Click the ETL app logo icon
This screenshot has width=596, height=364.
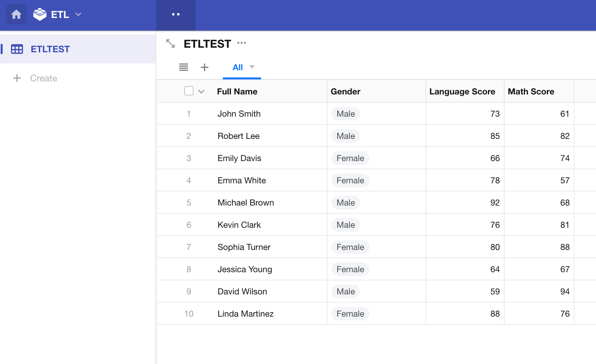[x=40, y=14]
